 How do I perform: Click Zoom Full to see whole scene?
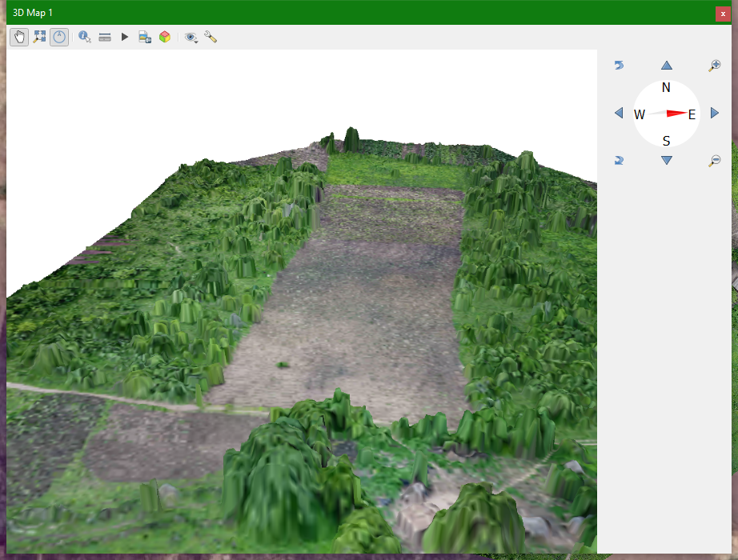coord(39,36)
